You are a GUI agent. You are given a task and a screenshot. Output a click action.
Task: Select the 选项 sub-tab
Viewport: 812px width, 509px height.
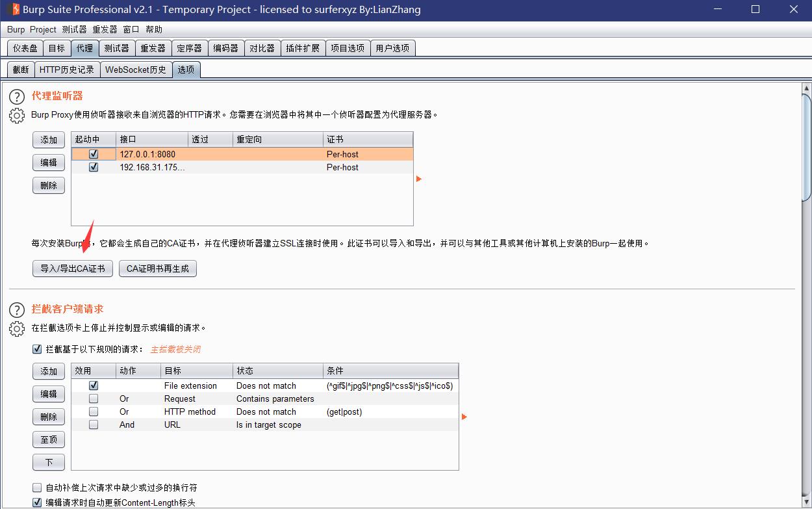186,70
